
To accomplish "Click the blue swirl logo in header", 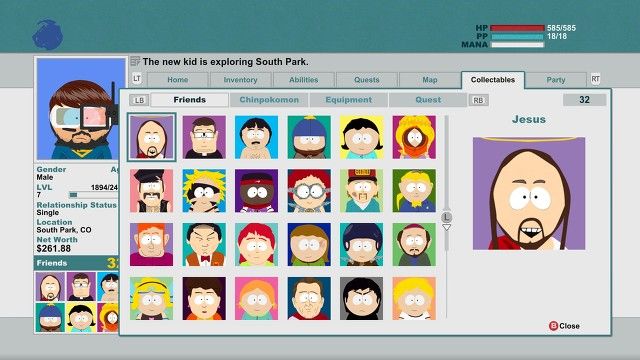I will point(47,34).
